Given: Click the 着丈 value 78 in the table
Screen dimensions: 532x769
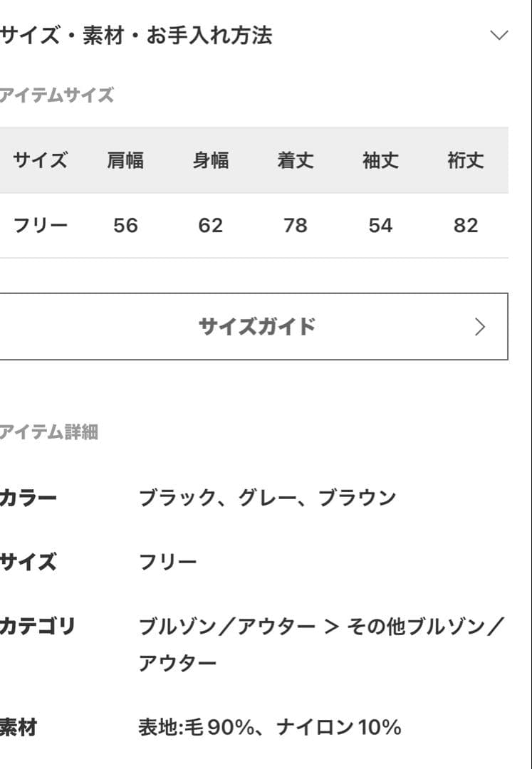Looking at the screenshot, I should [295, 225].
